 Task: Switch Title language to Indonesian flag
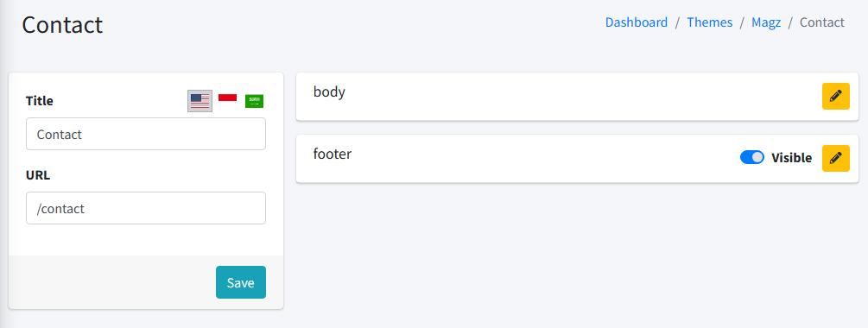click(227, 98)
